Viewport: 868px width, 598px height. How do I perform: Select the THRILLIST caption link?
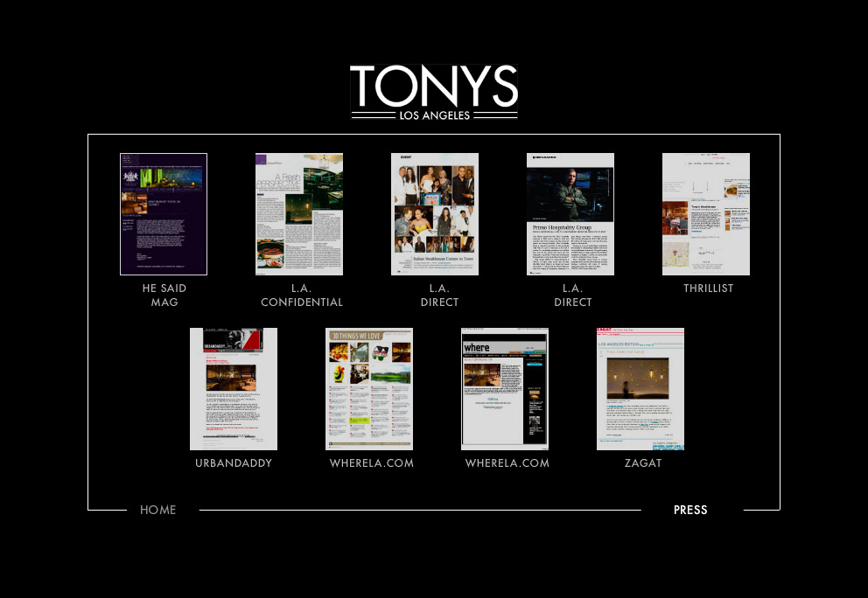pyautogui.click(x=709, y=289)
